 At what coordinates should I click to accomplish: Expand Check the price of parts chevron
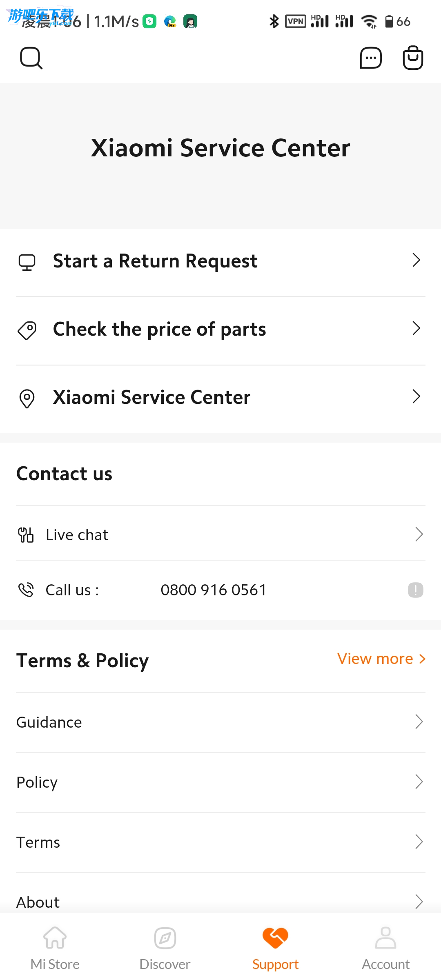tap(416, 328)
